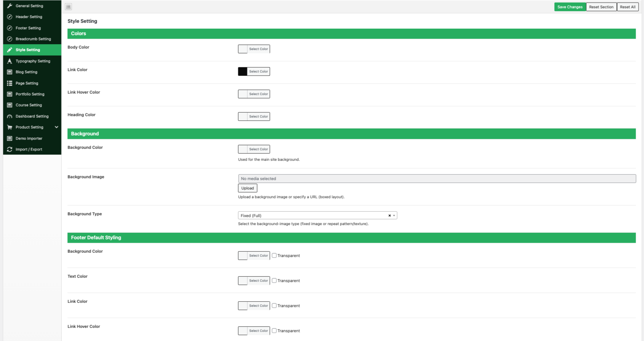This screenshot has height=341, width=644.
Task: Toggle expand-all sections icon in top bar
Action: click(68, 7)
